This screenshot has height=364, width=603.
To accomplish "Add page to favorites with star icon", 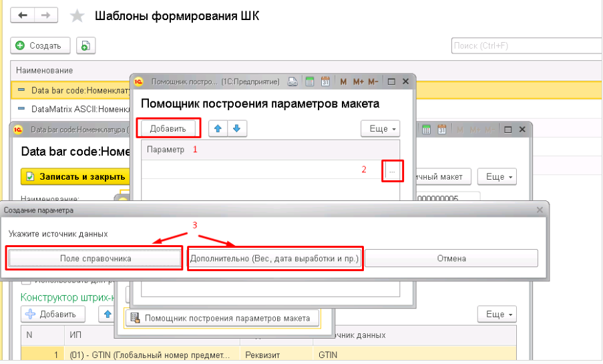I will [x=77, y=16].
